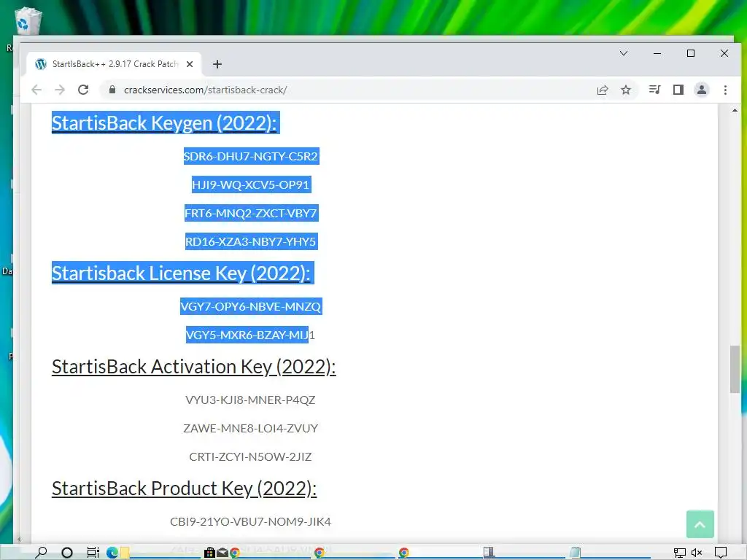Open Cortana circle on taskbar
The height and width of the screenshot is (560, 747).
coord(67,553)
